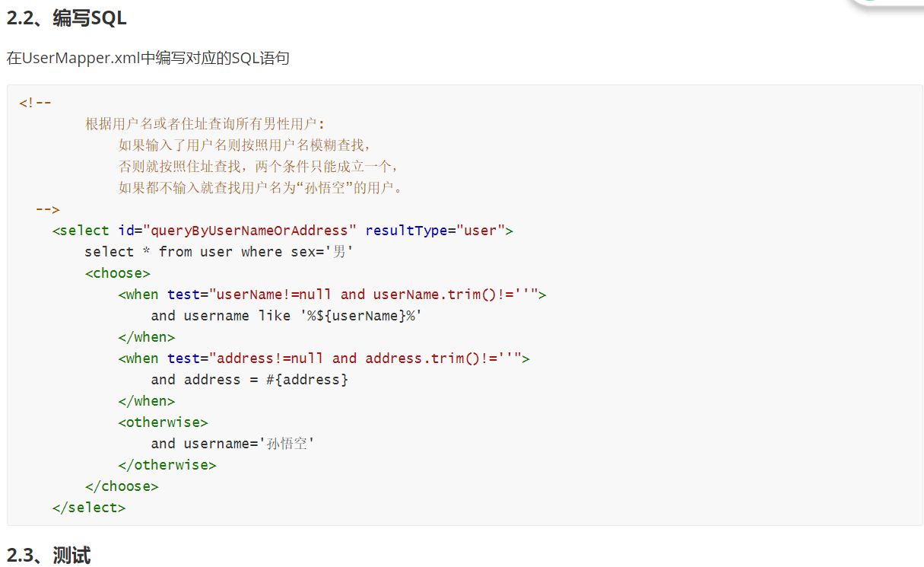The image size is (924, 567).
Task: Click the sentence mentioning UserMapper.xml
Action: tap(148, 59)
